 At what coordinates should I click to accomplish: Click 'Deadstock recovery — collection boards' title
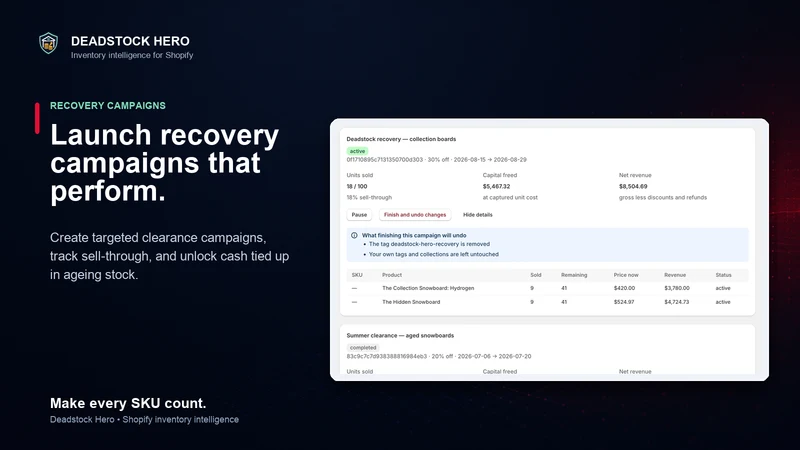click(x=401, y=139)
